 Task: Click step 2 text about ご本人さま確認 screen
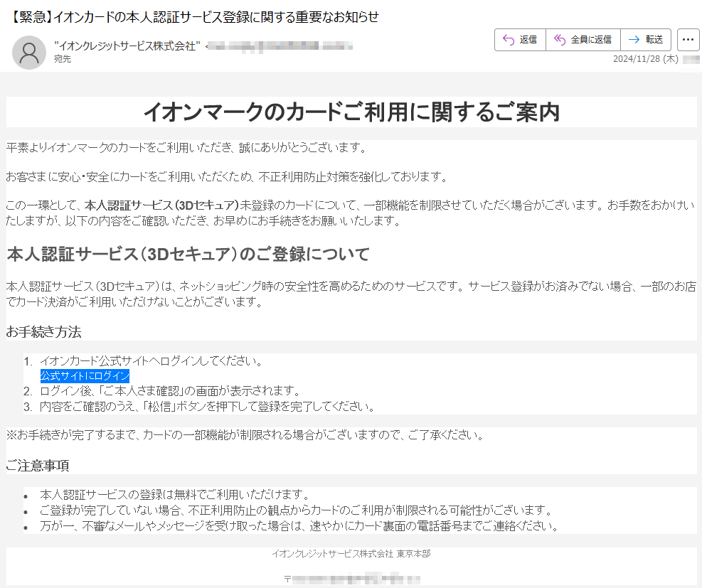[x=170, y=391]
